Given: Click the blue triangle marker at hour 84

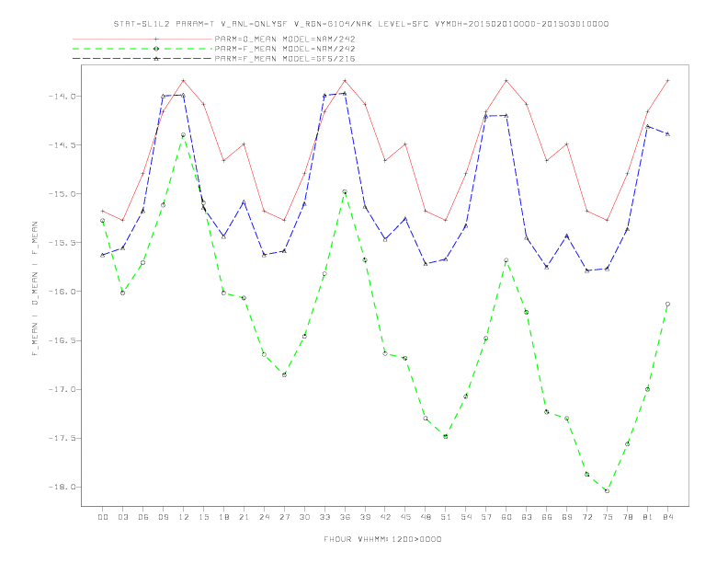Looking at the screenshot, I should [x=667, y=133].
